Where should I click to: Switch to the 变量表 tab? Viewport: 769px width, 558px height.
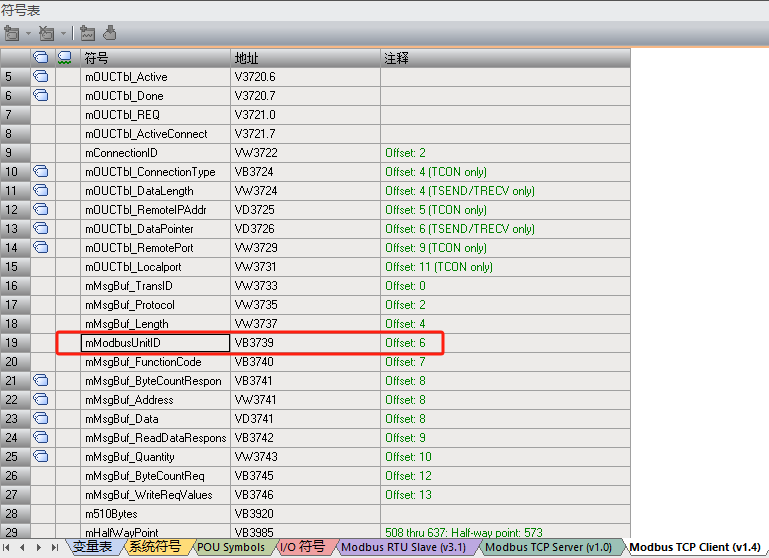point(93,547)
